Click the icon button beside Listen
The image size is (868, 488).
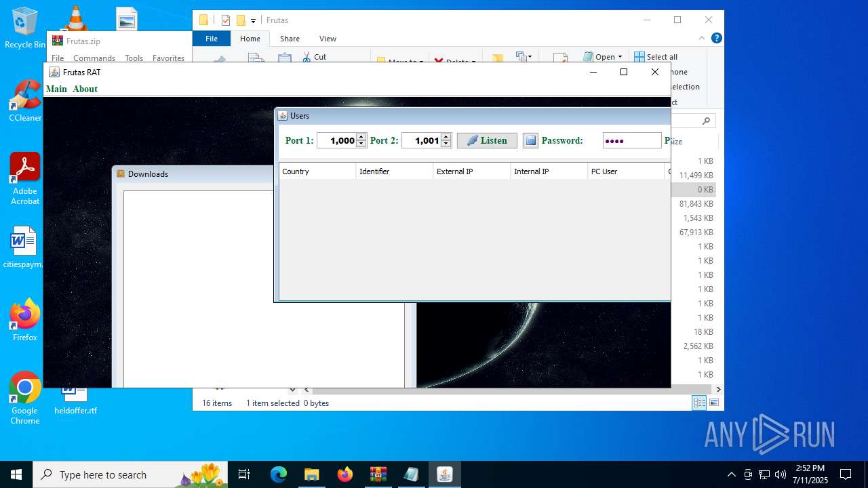click(530, 140)
